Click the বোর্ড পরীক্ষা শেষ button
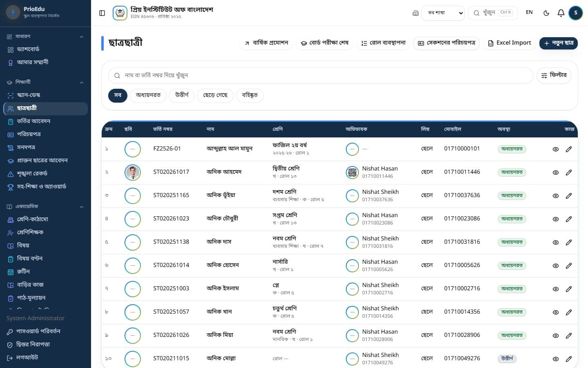Screen dimensions: 588x368 tap(325, 43)
